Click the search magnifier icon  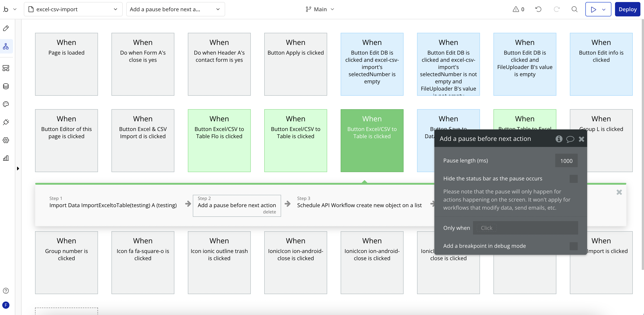(574, 9)
